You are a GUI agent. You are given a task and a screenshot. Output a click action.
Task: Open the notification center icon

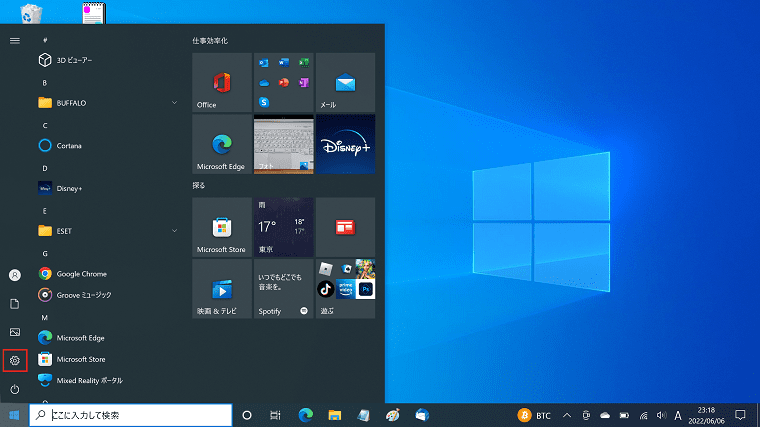pyautogui.click(x=740, y=415)
